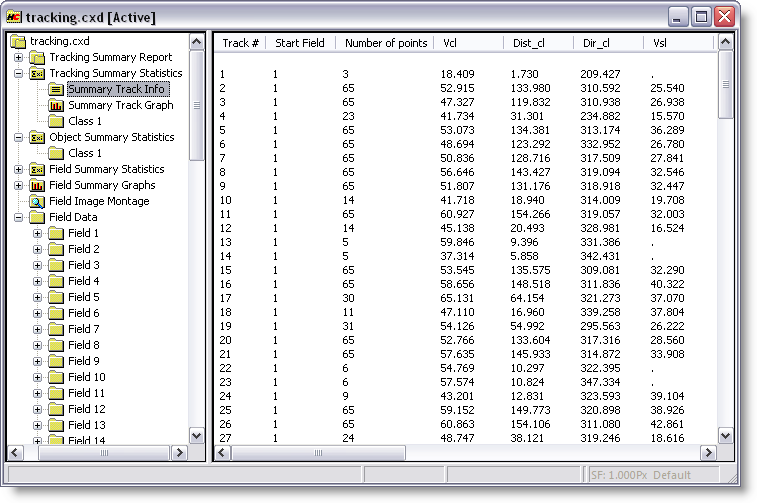Viewport: 757px width, 503px height.
Task: Select Field 10 in the tree
Action: tap(86, 377)
